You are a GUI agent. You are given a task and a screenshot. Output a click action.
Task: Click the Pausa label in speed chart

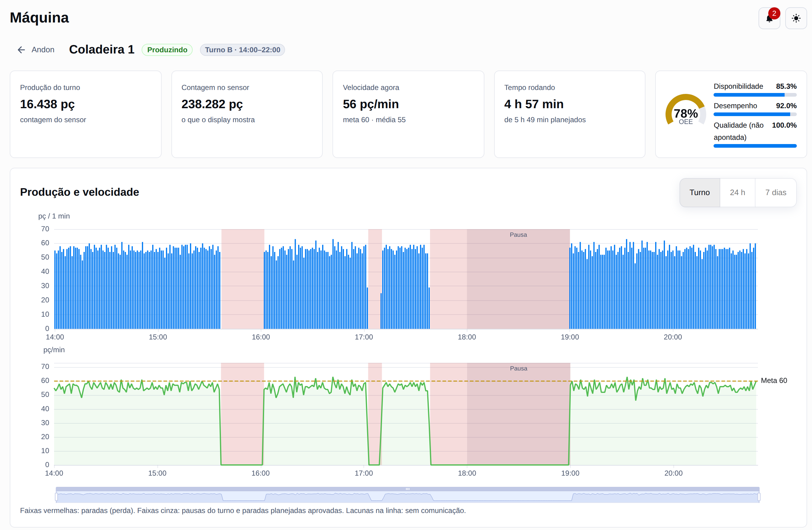click(518, 369)
